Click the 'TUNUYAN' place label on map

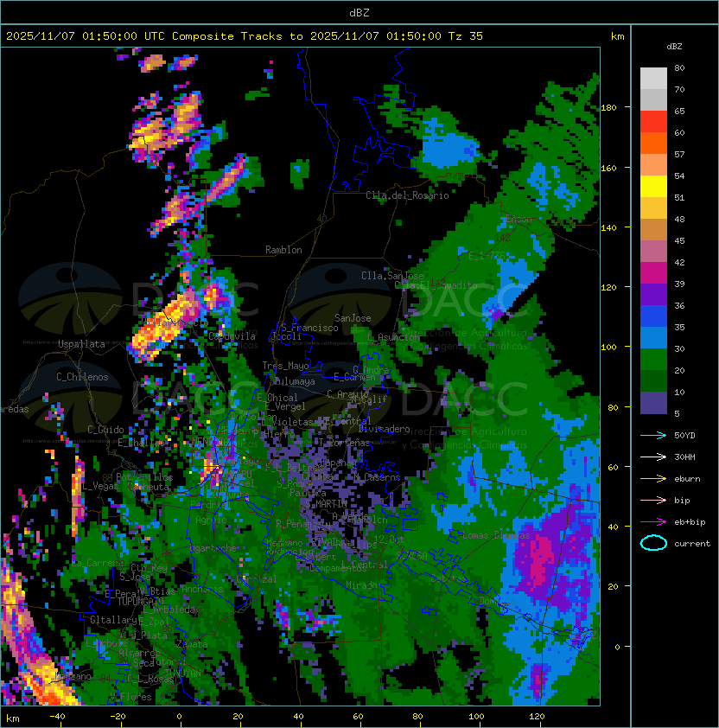[x=183, y=674]
